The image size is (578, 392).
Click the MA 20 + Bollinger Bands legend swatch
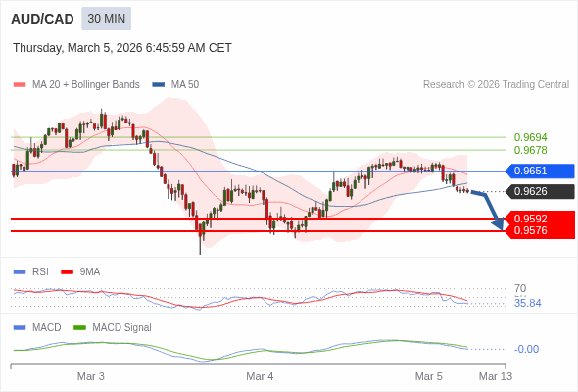(20, 85)
